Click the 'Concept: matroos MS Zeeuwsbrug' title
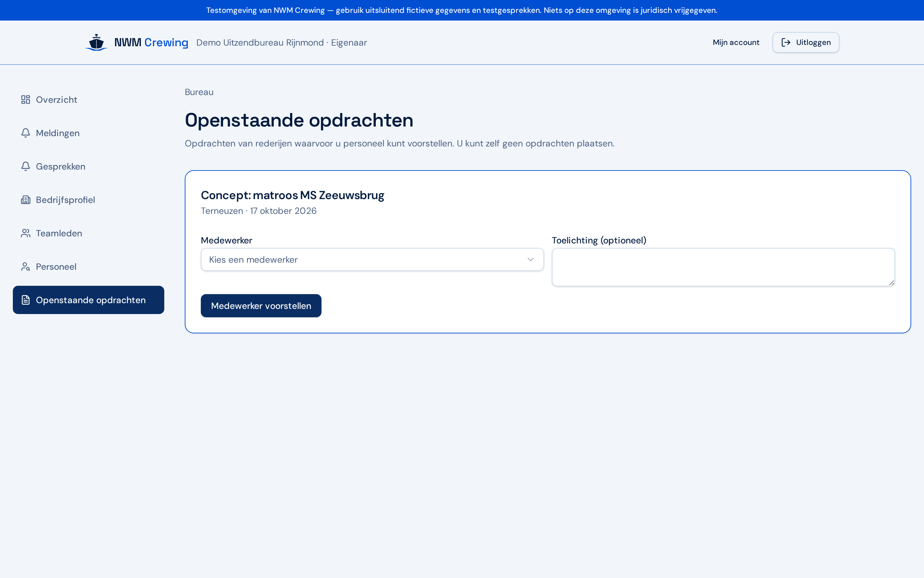This screenshot has width=924, height=578. [x=293, y=195]
